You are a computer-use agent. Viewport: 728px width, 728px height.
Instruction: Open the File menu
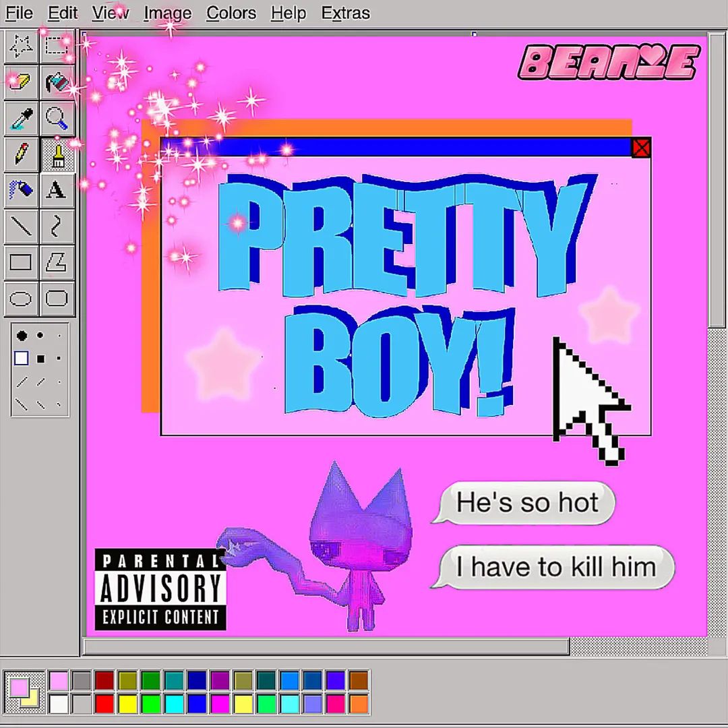click(20, 13)
